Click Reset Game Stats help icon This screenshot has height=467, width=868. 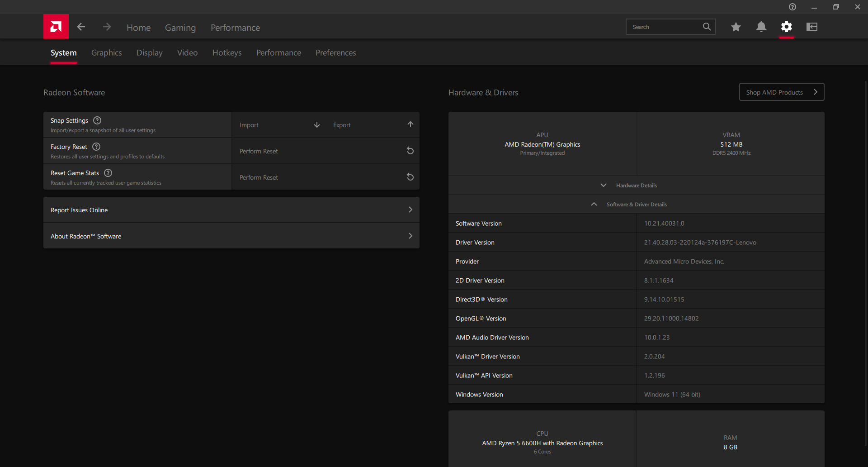[108, 173]
